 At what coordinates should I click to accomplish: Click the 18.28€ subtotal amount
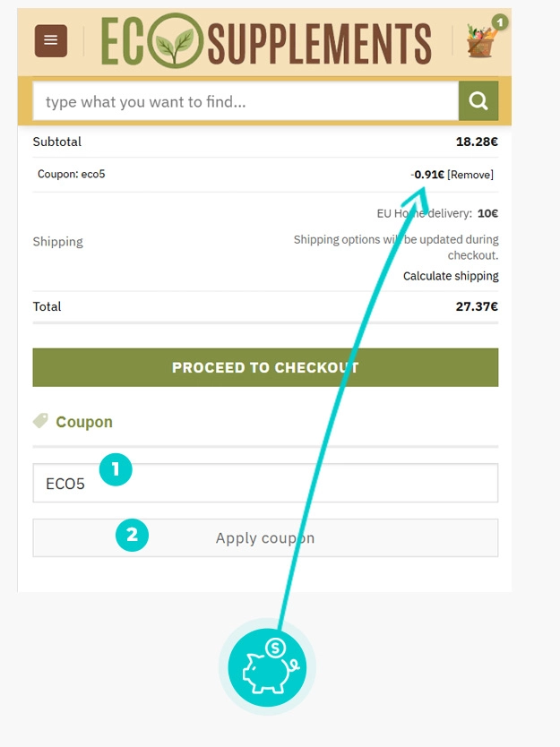477,142
